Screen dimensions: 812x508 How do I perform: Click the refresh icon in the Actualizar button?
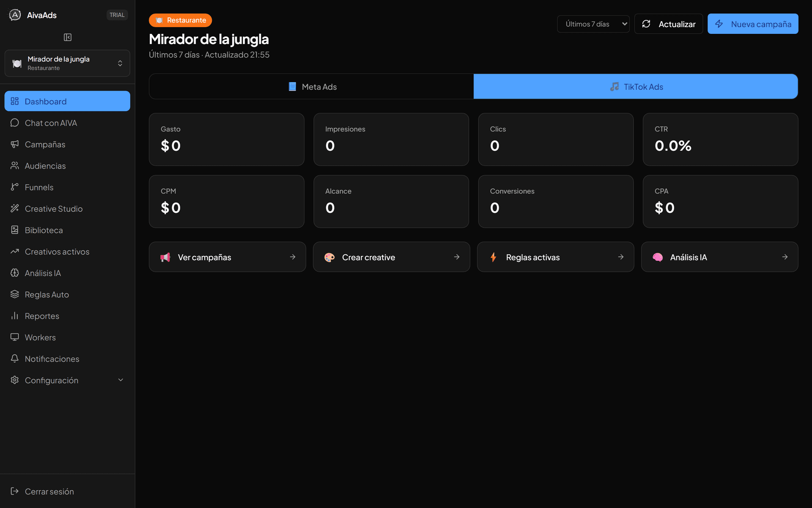[x=646, y=24]
